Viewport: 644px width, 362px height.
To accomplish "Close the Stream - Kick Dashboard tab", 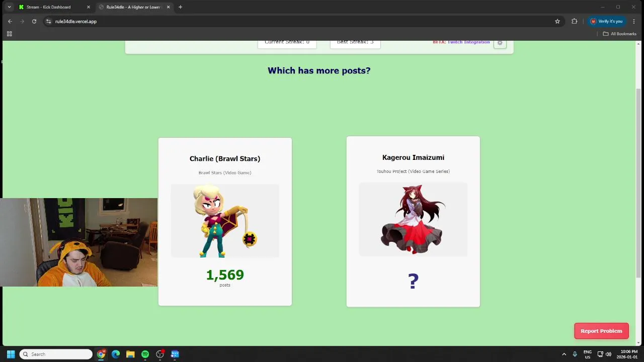I will pos(89,7).
